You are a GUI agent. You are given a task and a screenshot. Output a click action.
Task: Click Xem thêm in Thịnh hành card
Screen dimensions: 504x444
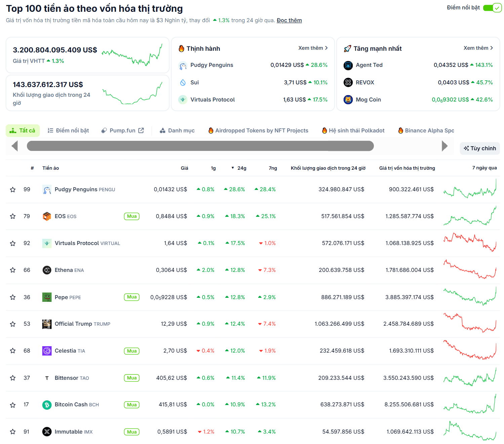[313, 48]
